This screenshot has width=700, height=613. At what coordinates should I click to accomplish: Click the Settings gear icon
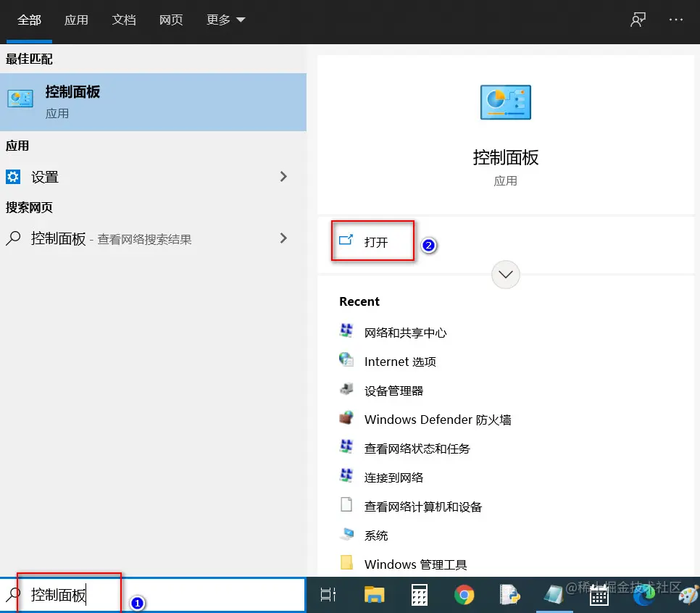coord(13,177)
